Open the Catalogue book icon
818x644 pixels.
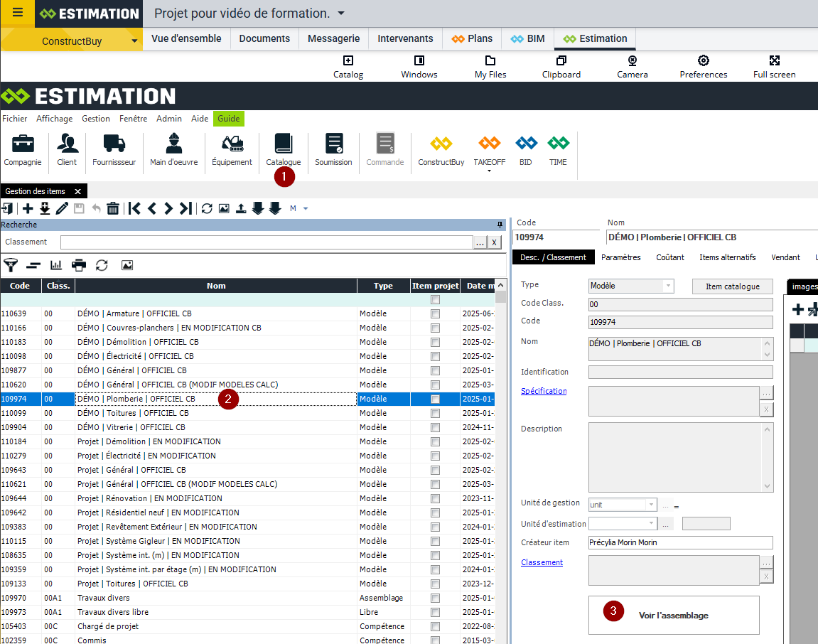tap(283, 144)
